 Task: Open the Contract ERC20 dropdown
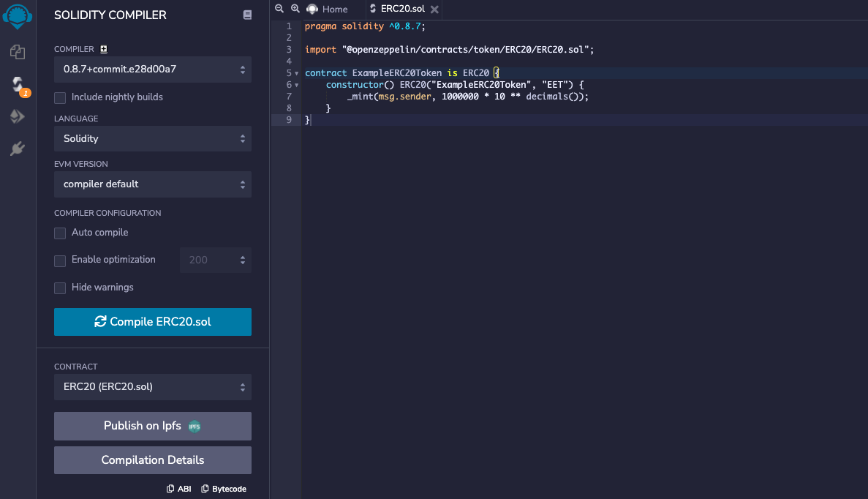(x=153, y=386)
